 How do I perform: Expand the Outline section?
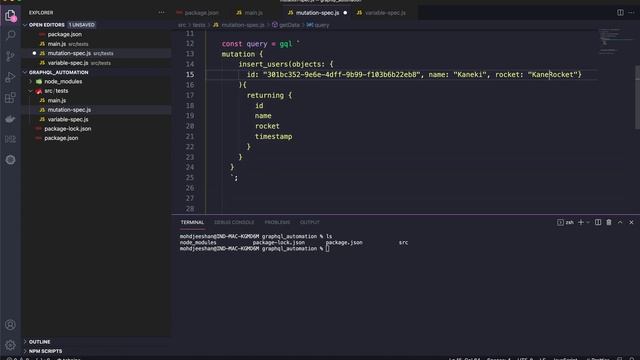[x=25, y=342]
